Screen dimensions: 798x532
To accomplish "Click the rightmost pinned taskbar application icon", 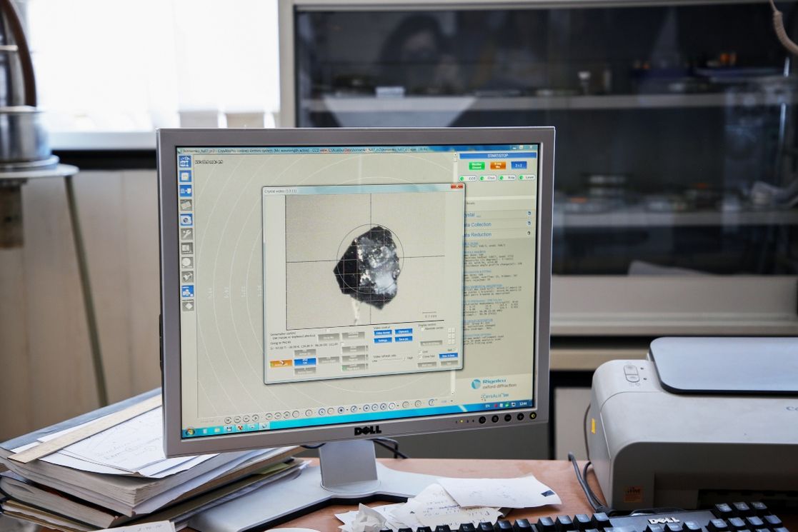I will (264, 426).
